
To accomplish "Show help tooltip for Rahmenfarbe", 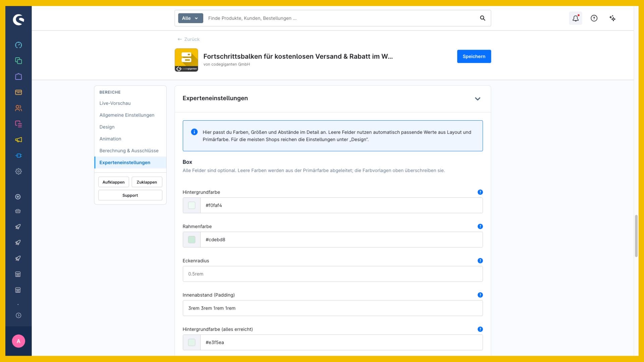I will click(x=480, y=226).
